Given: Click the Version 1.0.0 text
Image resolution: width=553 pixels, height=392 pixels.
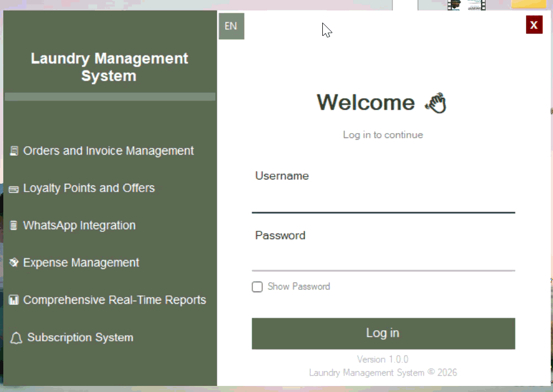Looking at the screenshot, I should point(382,359).
